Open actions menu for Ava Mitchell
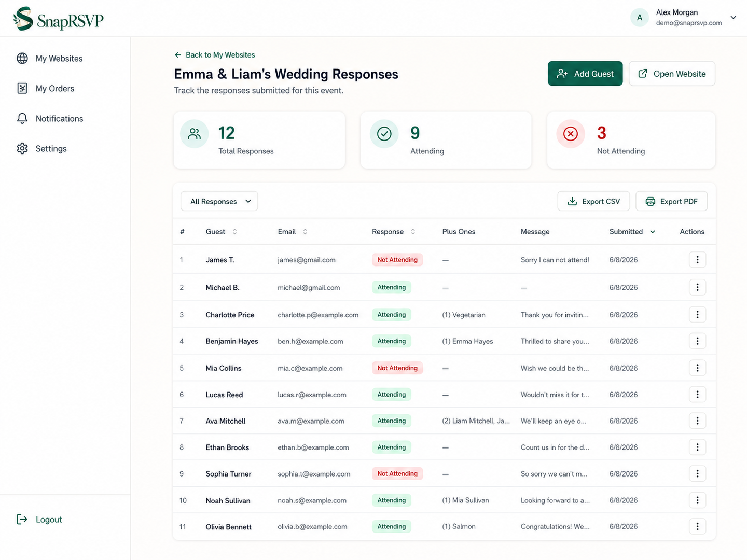Screen dimensions: 747x560 [x=697, y=421]
